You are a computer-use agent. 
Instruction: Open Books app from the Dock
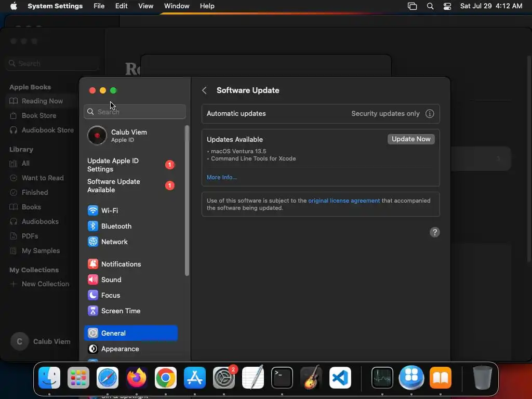pos(441,378)
